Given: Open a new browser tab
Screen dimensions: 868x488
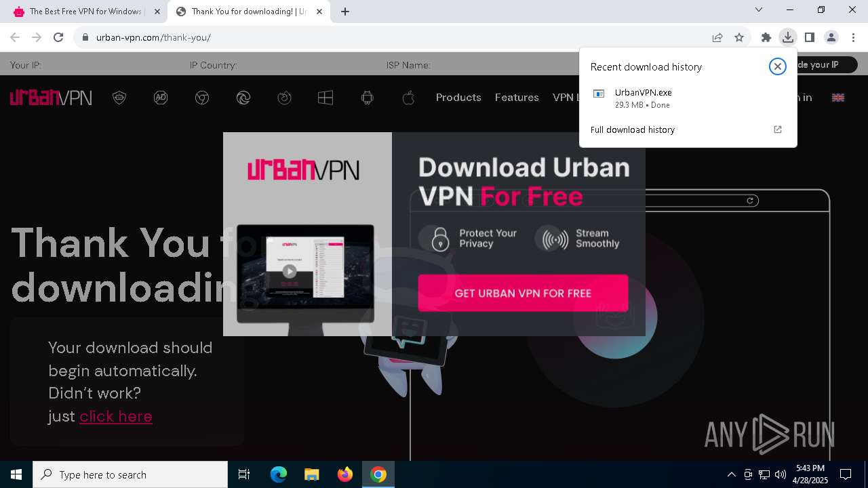Looking at the screenshot, I should coord(345,12).
